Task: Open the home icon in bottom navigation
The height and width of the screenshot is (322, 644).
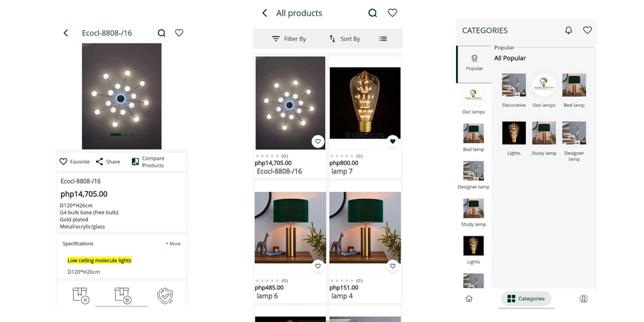Action: pos(469,298)
